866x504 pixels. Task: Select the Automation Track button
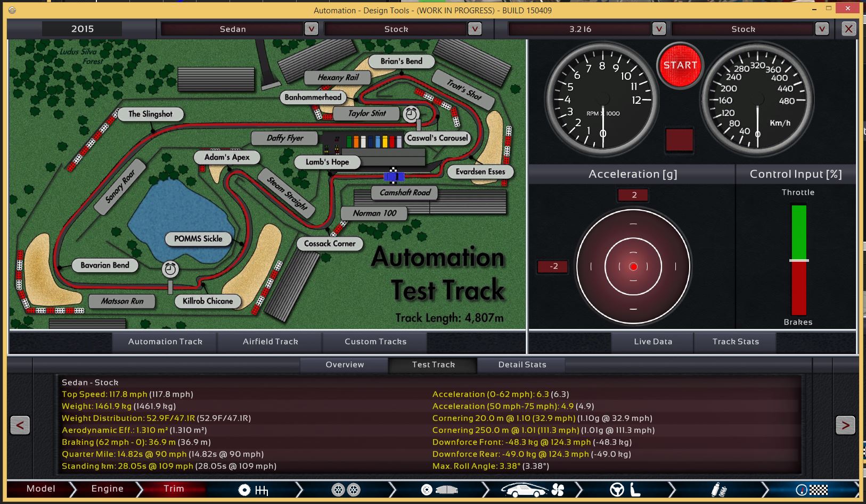coord(165,342)
